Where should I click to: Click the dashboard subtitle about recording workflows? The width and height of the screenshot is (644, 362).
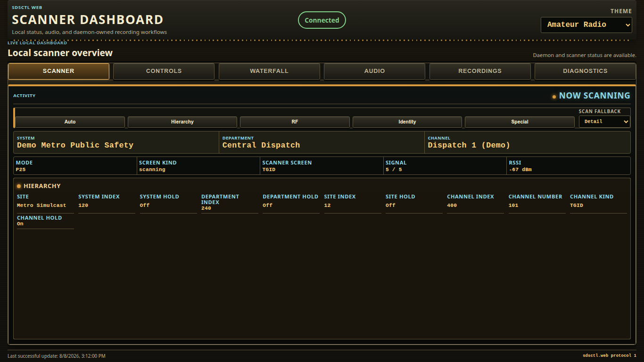click(x=90, y=32)
